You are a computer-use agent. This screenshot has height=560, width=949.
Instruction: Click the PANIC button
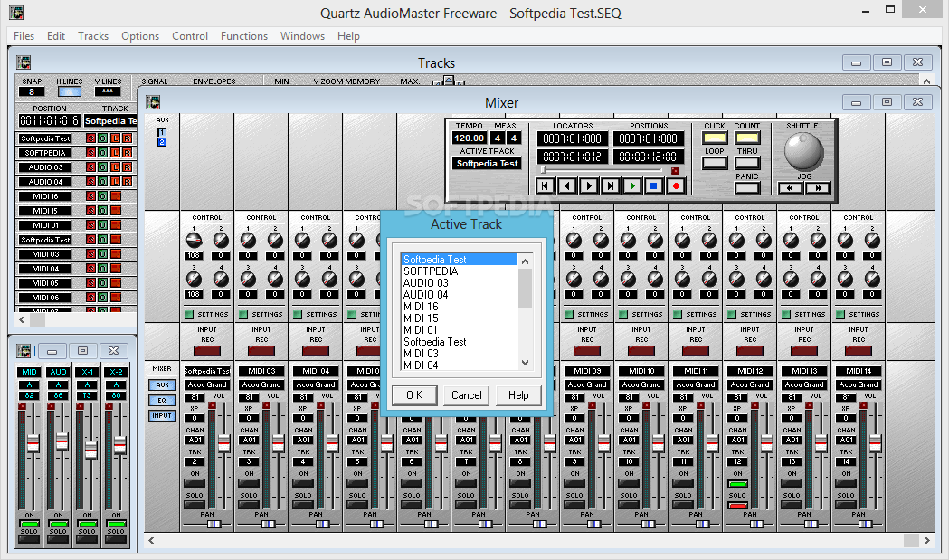[747, 188]
